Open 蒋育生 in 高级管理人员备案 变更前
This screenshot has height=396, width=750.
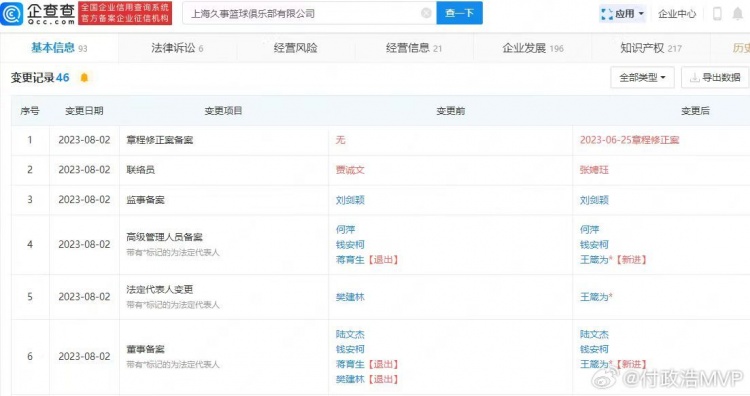pyautogui.click(x=350, y=260)
